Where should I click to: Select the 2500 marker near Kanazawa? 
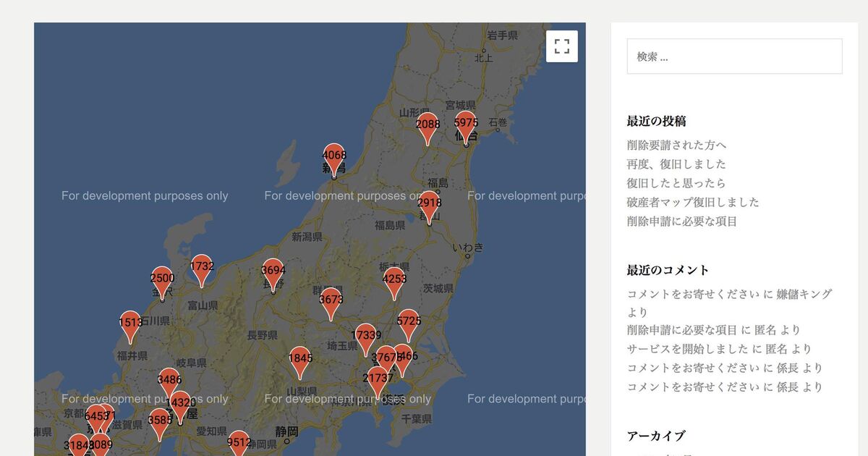162,282
